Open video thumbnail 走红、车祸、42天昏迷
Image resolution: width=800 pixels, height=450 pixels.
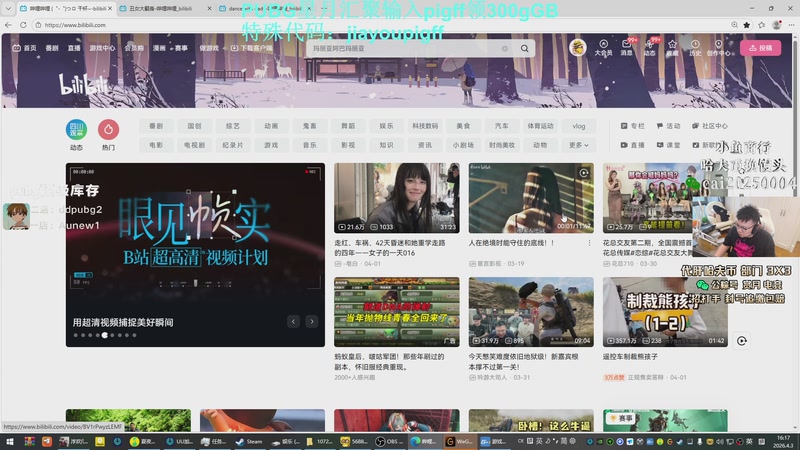396,198
